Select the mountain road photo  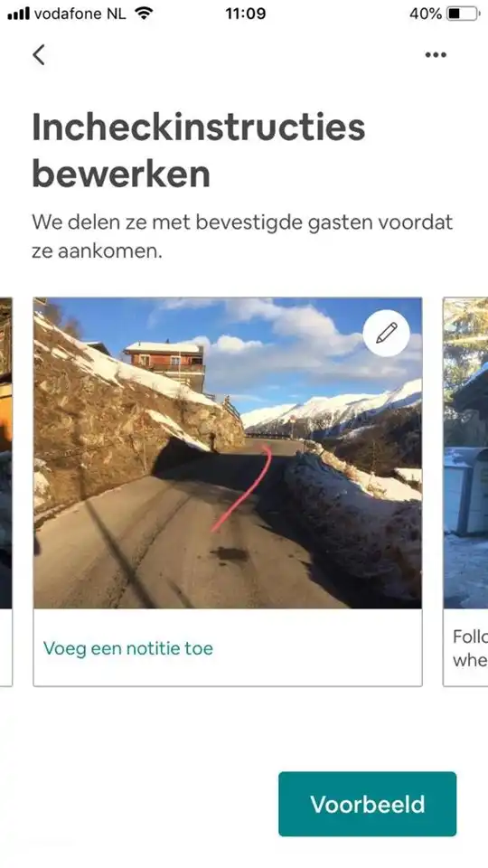(x=228, y=453)
